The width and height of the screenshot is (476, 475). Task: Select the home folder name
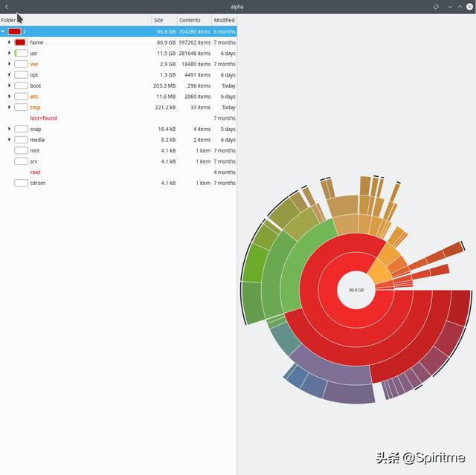(x=36, y=42)
